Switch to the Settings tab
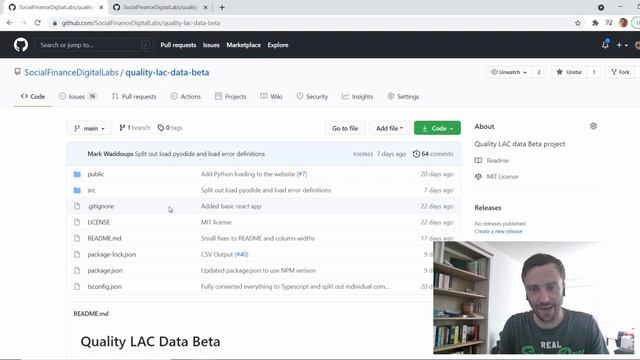Viewport: 640px width, 360px height. coord(403,96)
